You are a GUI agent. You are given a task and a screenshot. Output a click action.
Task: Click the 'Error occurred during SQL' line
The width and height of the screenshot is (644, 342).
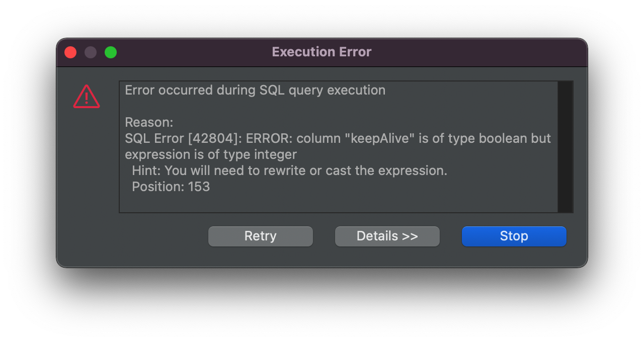[x=255, y=91]
